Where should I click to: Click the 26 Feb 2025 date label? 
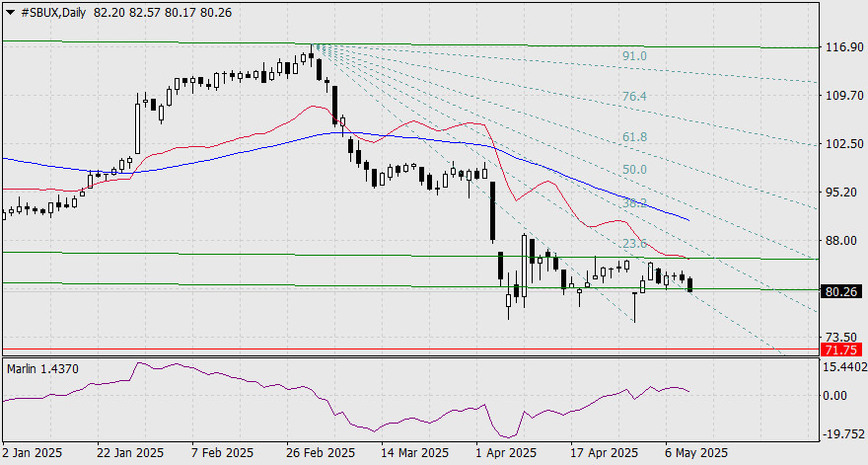(322, 453)
